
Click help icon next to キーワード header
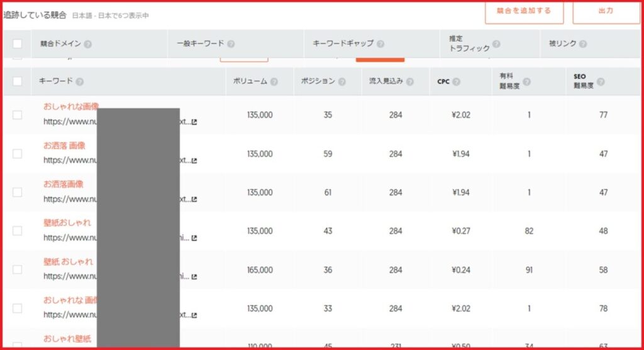80,81
